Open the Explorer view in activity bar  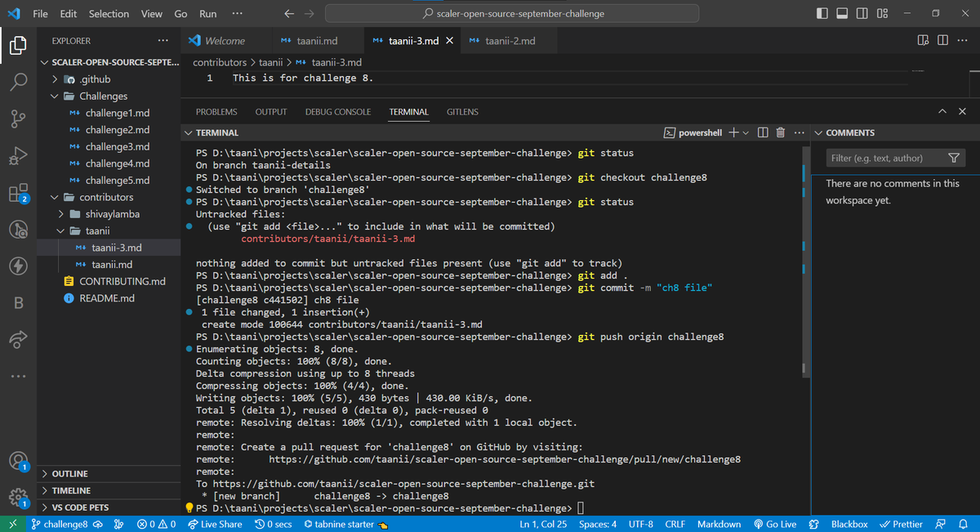point(18,45)
